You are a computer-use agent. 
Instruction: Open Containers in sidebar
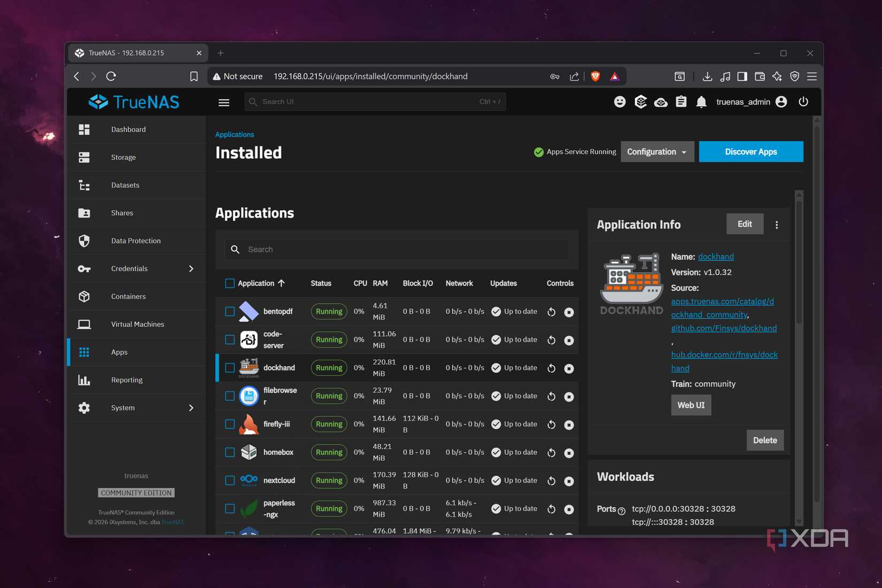click(x=137, y=296)
